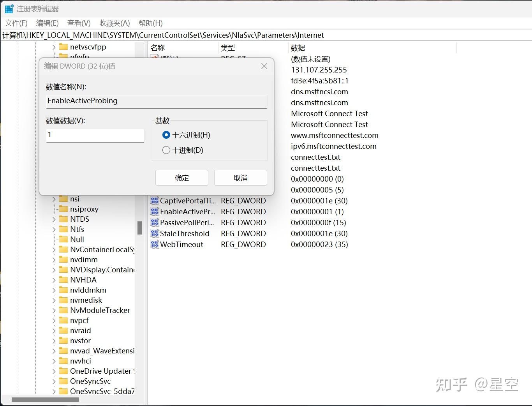Click the nsiproxy folder icon
The height and width of the screenshot is (406, 532).
63,209
